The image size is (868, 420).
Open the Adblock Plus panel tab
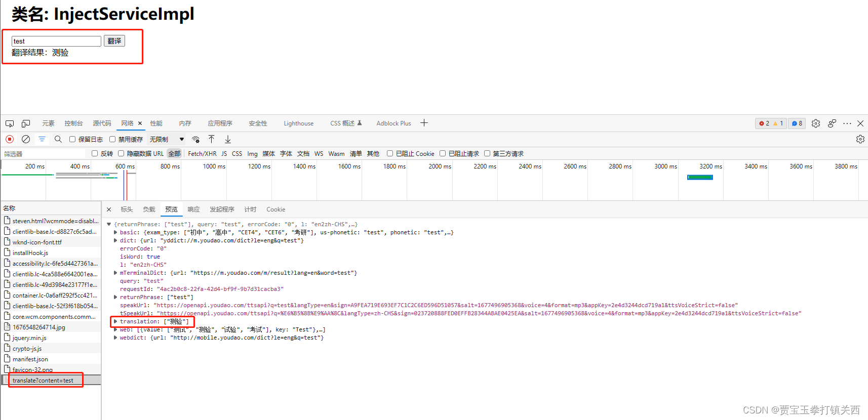393,123
